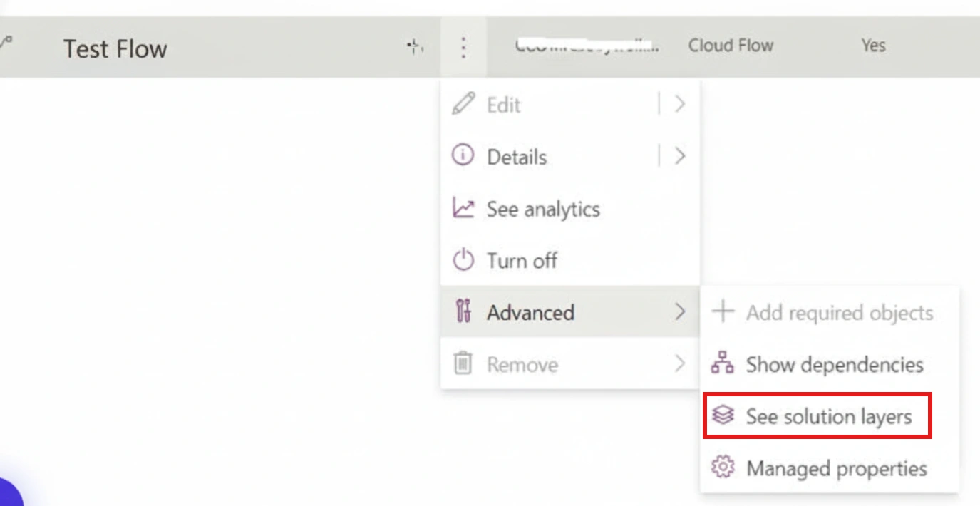Choose Turn off from context menu
The width and height of the screenshot is (980, 506).
[570, 260]
